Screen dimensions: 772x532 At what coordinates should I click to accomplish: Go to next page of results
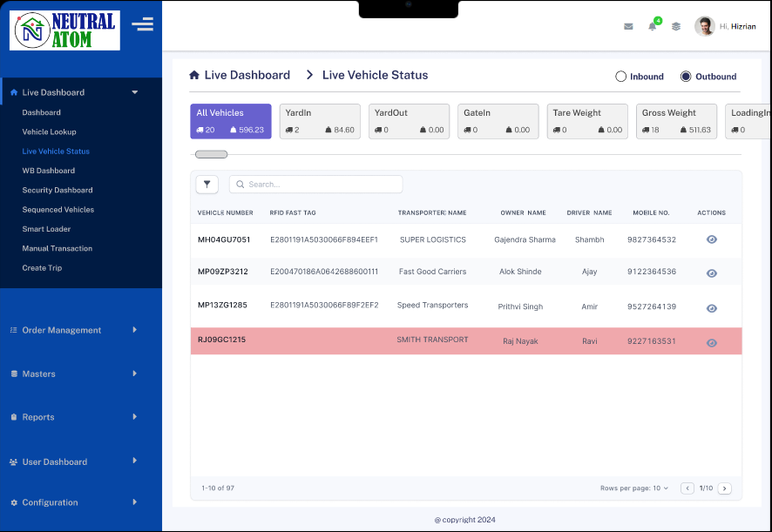click(724, 488)
